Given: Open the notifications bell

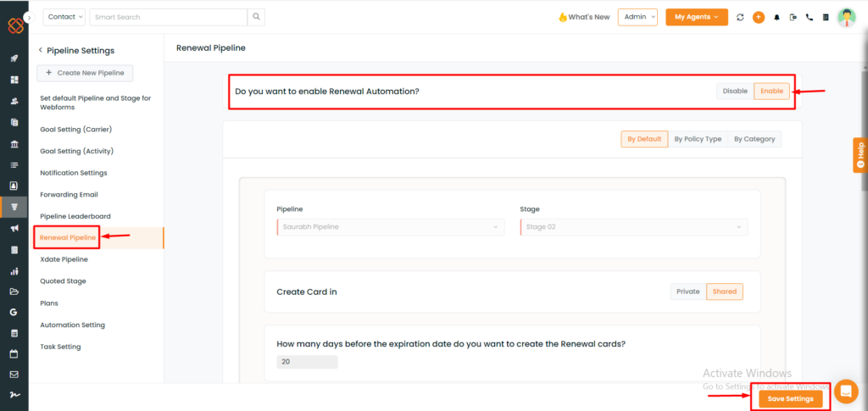Looking at the screenshot, I should click(776, 17).
